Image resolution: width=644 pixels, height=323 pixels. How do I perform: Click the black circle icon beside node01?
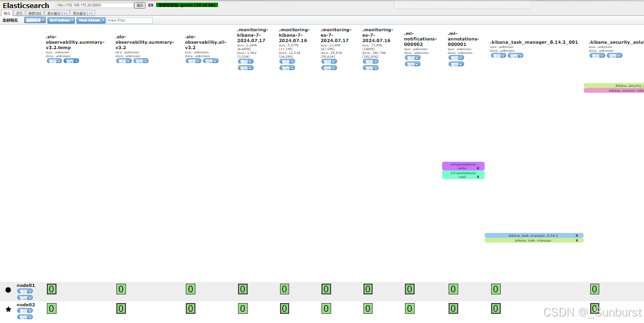[x=8, y=290]
